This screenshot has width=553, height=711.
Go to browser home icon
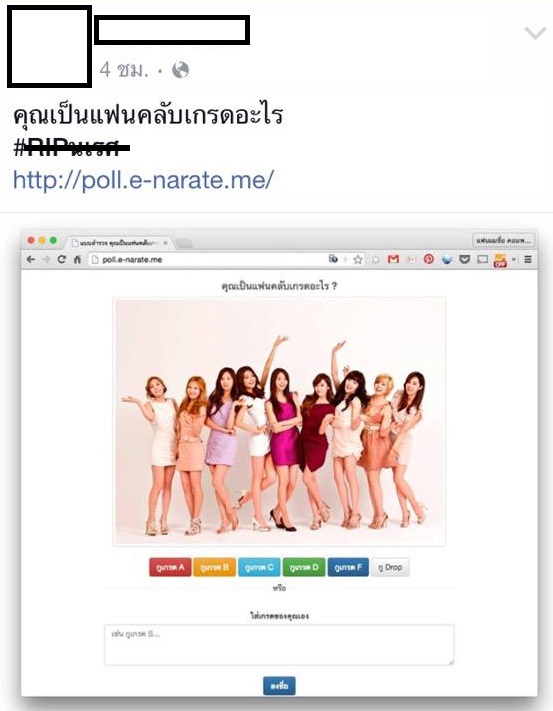coord(78,259)
